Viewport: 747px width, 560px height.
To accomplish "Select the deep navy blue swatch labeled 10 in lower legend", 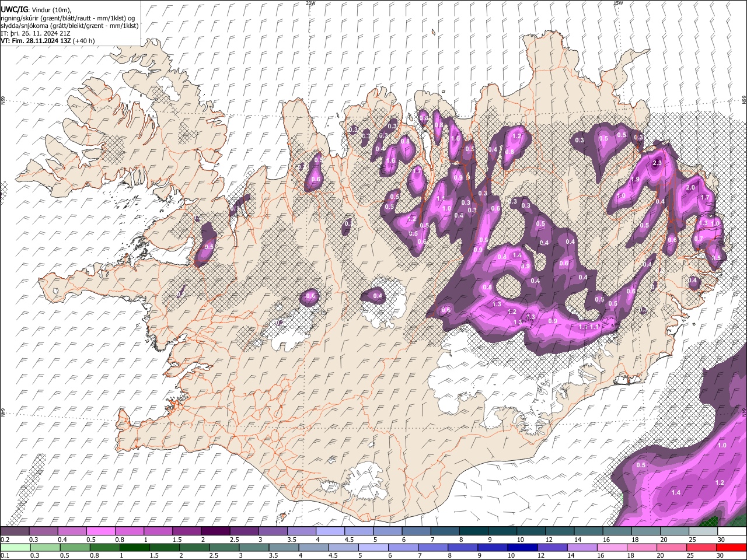I will pos(523,547).
